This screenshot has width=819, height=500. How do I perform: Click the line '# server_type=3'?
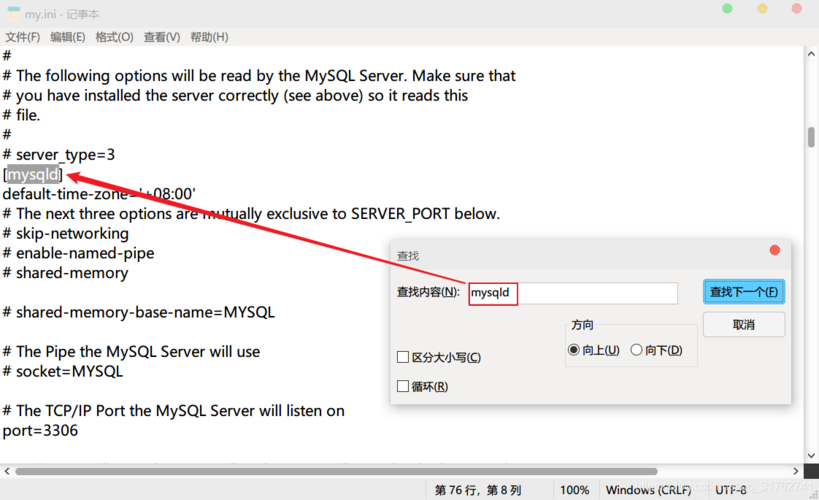(58, 155)
